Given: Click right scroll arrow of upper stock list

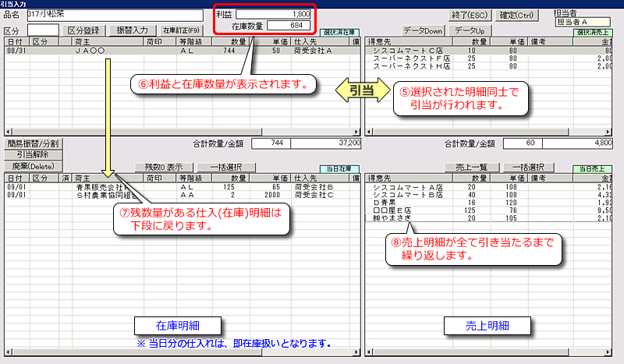Looking at the screenshot, I should point(356,132).
